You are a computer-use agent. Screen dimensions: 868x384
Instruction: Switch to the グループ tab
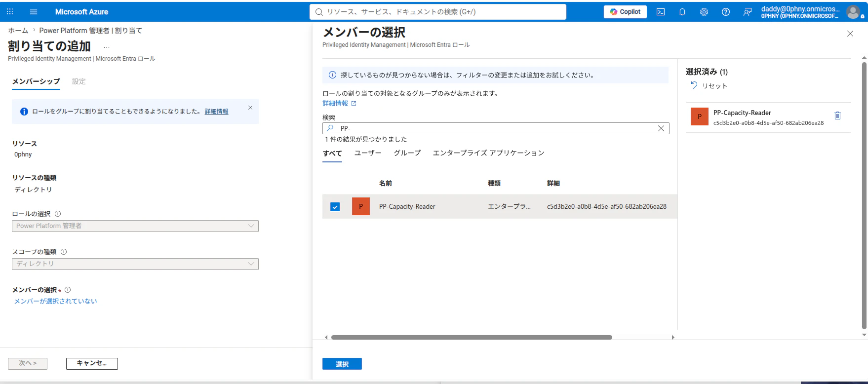(407, 153)
